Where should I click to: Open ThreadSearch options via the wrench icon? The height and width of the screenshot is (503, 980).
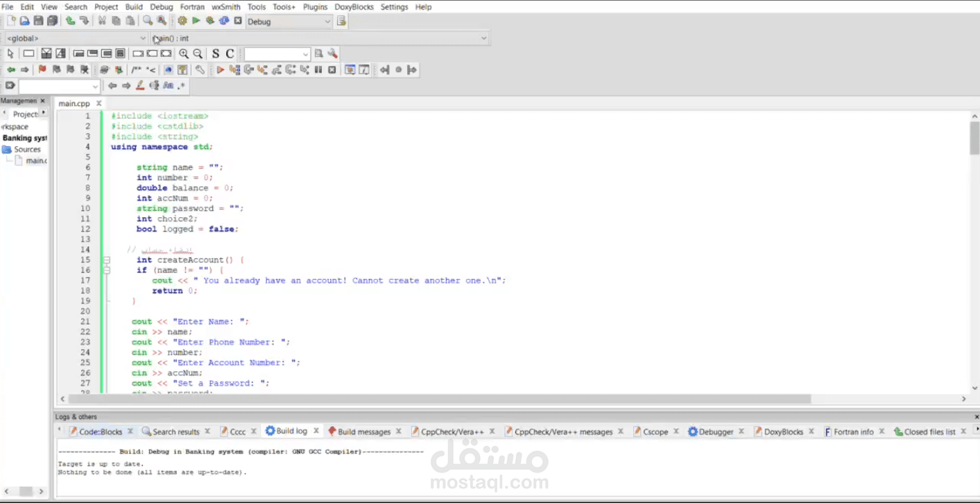[x=333, y=53]
